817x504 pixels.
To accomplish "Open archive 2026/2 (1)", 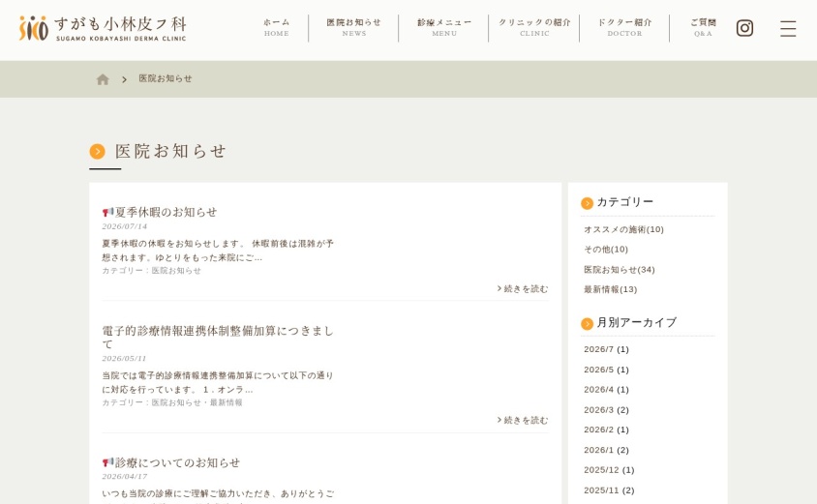I will coord(607,430).
